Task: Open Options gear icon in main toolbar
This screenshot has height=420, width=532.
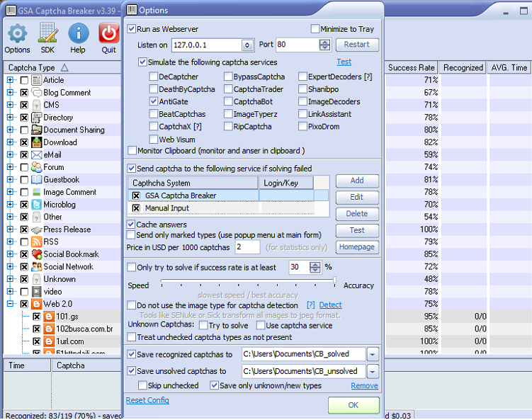Action: click(x=17, y=33)
